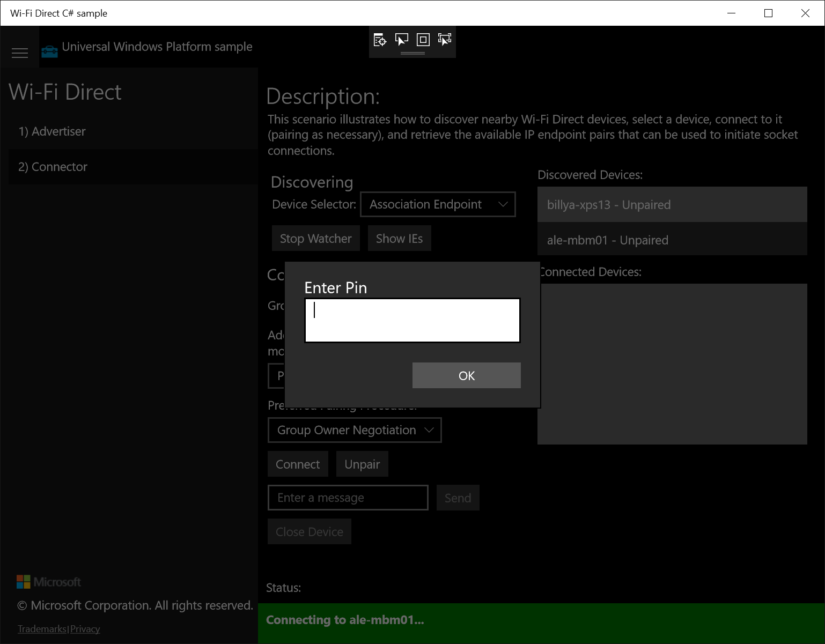The height and width of the screenshot is (644, 825).
Task: Click the Microsoft logo in footer
Action: (x=49, y=582)
